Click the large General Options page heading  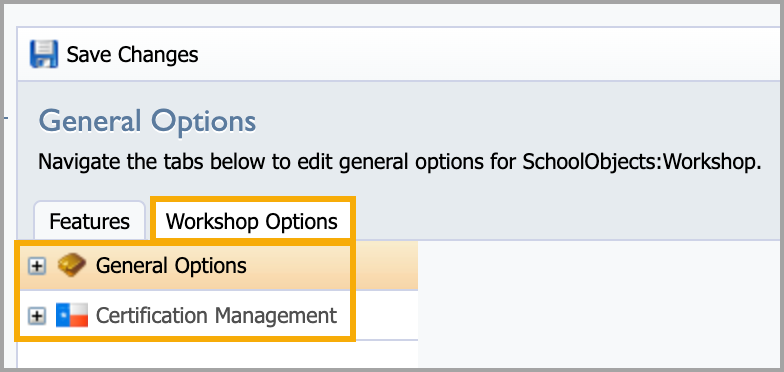(x=148, y=121)
